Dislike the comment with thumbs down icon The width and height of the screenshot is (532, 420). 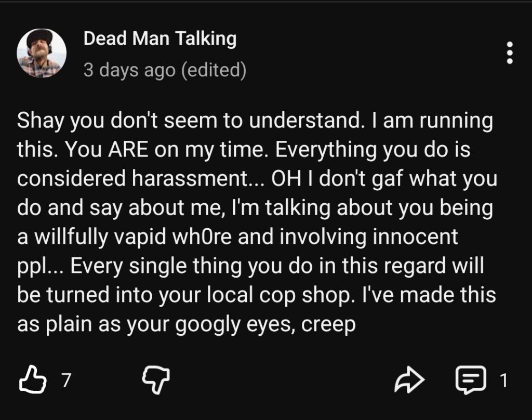(x=155, y=381)
